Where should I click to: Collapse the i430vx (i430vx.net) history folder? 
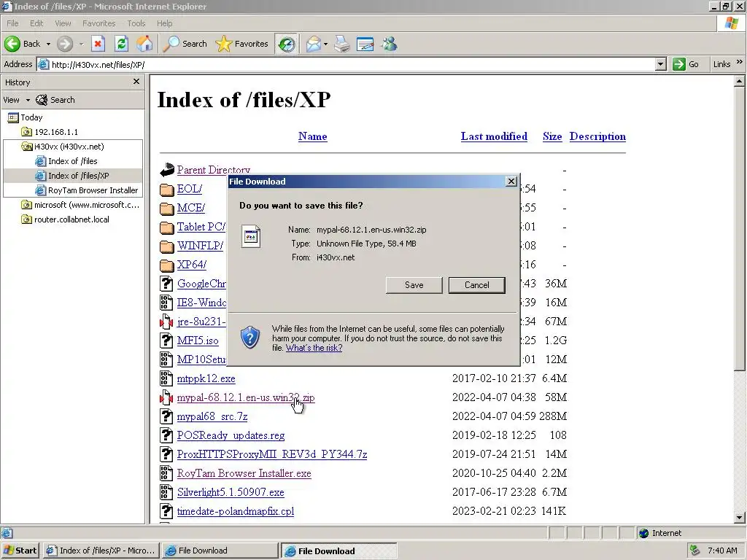63,147
